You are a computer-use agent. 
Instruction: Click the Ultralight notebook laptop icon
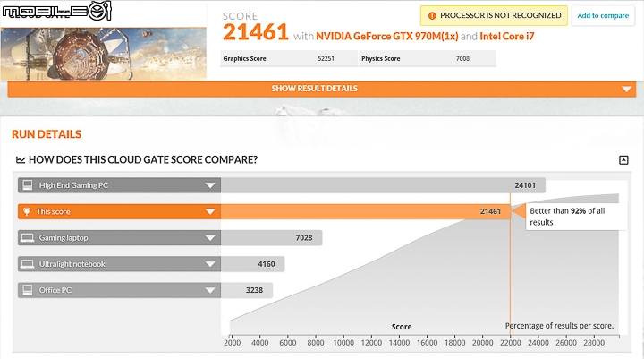click(x=28, y=263)
